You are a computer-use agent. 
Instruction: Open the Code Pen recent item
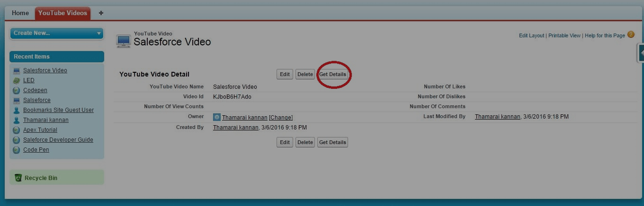36,150
